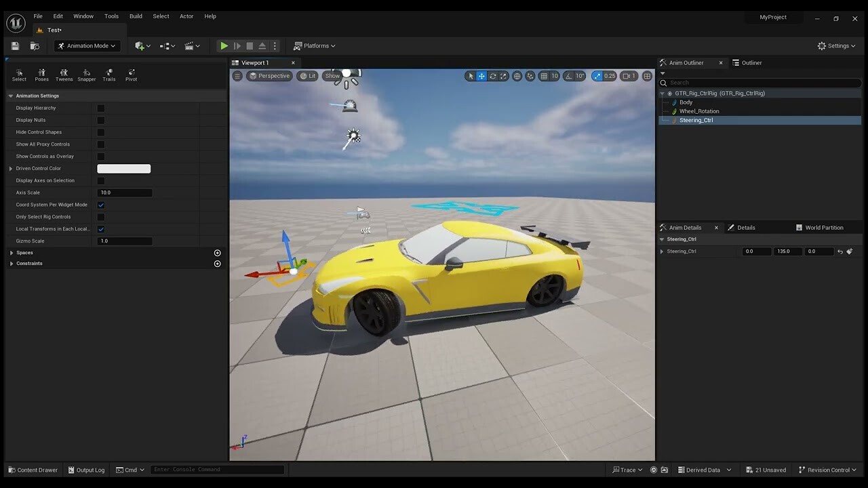Image resolution: width=868 pixels, height=488 pixels.
Task: Expand the Constraints section
Action: 12,263
